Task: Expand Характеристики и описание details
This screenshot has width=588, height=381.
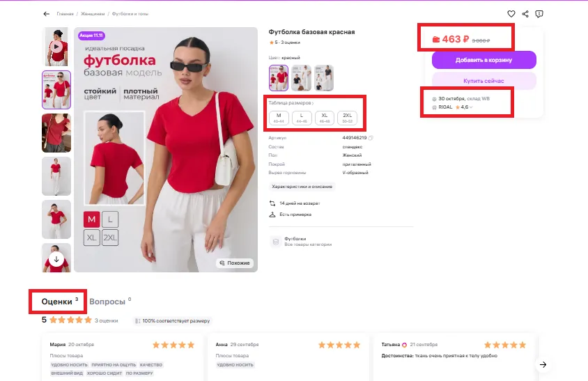Action: pos(303,187)
